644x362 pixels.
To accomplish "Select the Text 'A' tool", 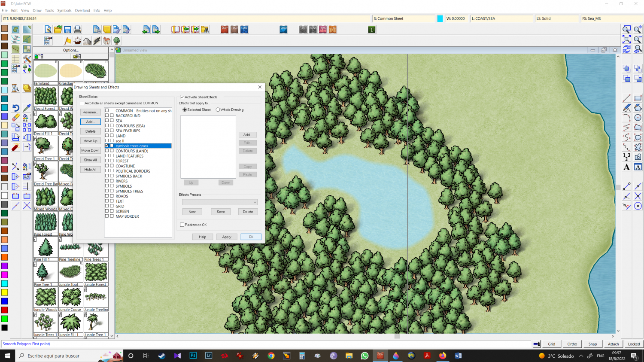I will coord(627,167).
